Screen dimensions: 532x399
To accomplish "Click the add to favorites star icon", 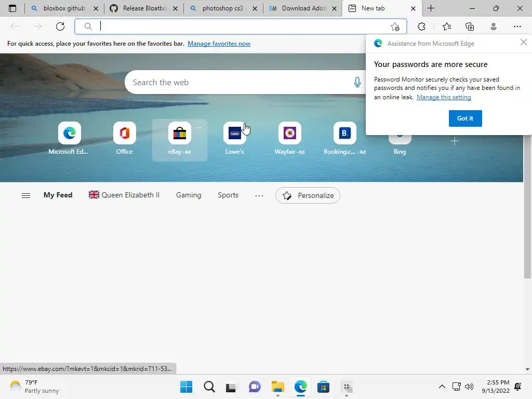I will [395, 27].
